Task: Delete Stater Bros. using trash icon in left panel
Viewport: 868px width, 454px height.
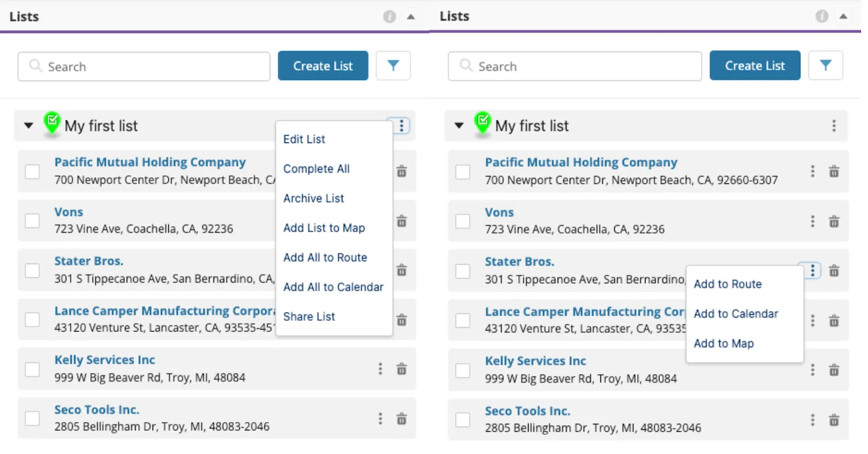Action: click(401, 270)
